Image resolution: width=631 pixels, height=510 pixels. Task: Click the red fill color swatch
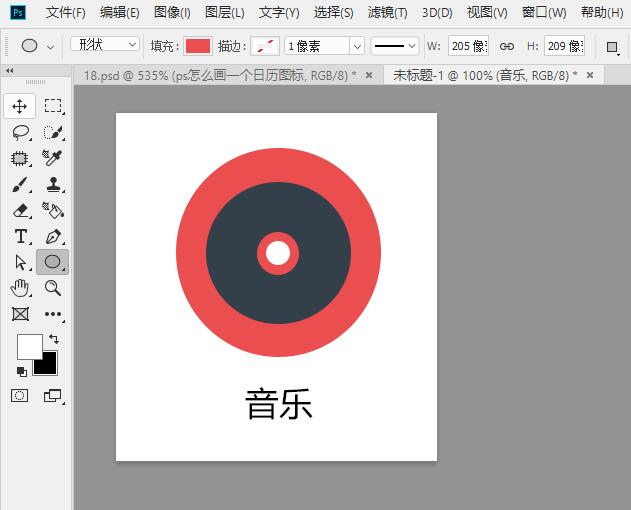(x=198, y=46)
